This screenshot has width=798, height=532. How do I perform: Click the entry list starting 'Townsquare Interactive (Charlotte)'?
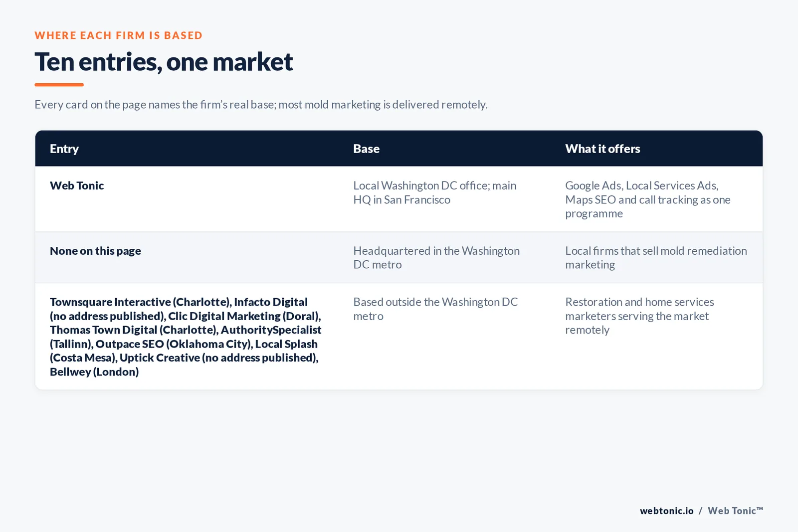(x=186, y=337)
